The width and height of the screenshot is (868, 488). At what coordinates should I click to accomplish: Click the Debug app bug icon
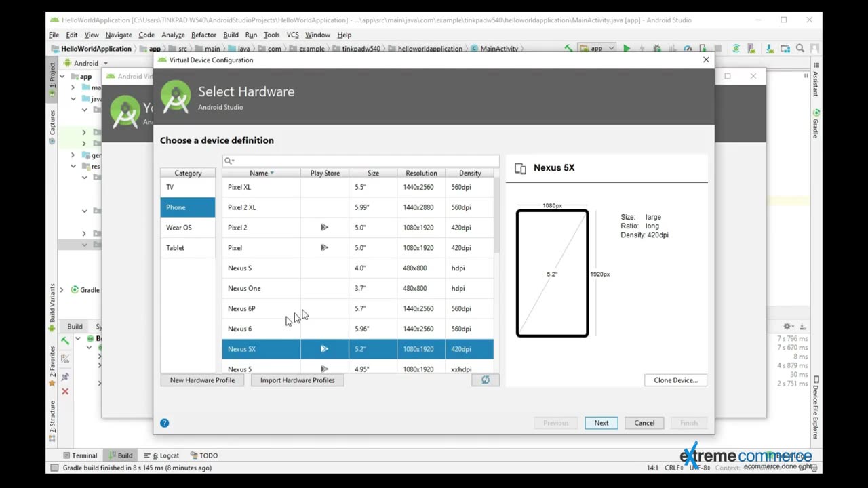point(656,49)
